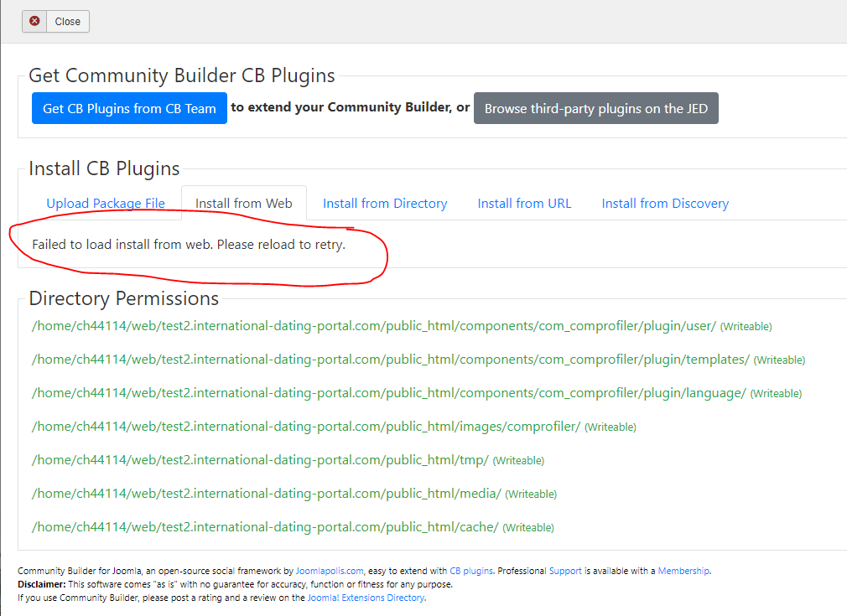Click the public_html/tmp/ directory path
This screenshot has height=616, width=847.
(260, 460)
